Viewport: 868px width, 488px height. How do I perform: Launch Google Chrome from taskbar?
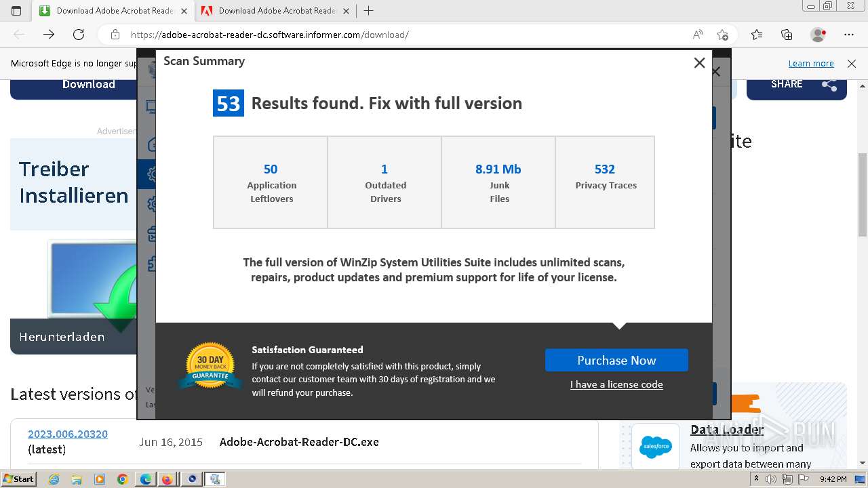click(x=122, y=479)
